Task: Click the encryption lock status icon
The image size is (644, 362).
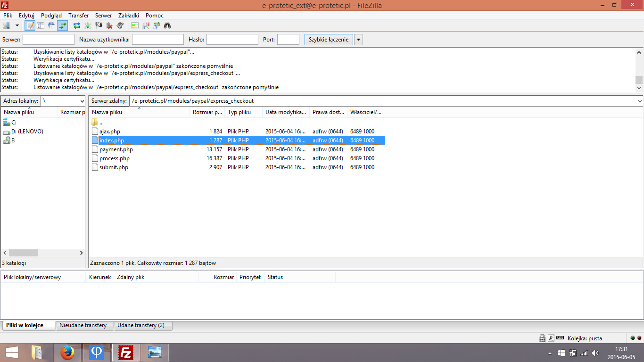Action: click(542, 338)
